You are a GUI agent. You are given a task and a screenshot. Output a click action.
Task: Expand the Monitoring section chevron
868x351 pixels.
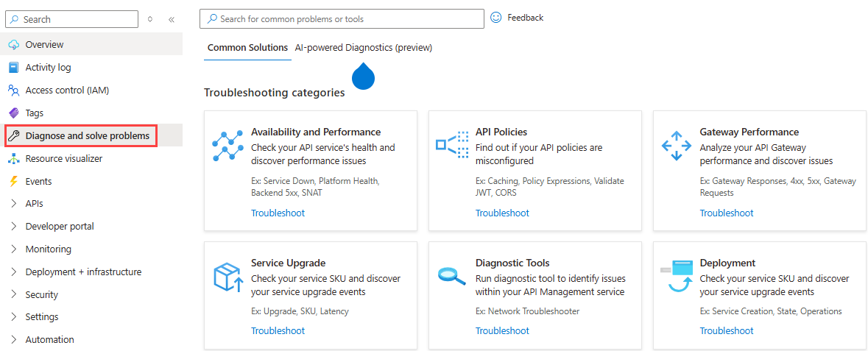[13, 249]
